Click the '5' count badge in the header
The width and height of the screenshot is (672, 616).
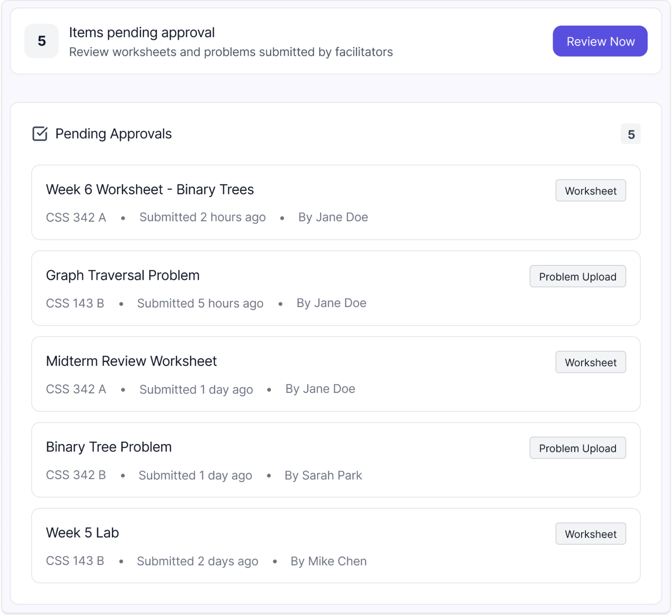(x=41, y=41)
